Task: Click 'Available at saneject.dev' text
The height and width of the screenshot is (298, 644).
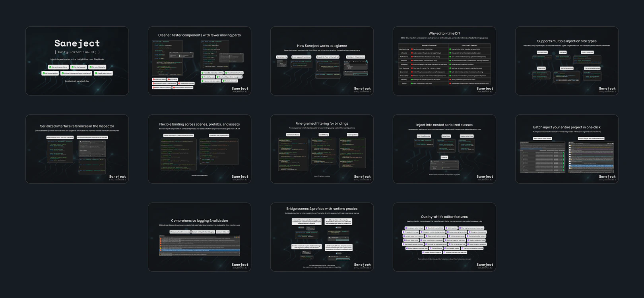Action: [x=77, y=81]
